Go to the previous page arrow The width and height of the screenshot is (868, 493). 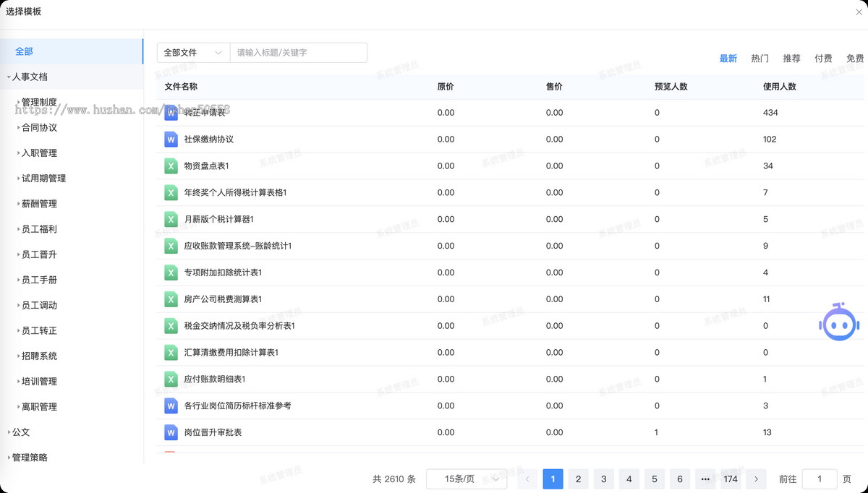(527, 479)
